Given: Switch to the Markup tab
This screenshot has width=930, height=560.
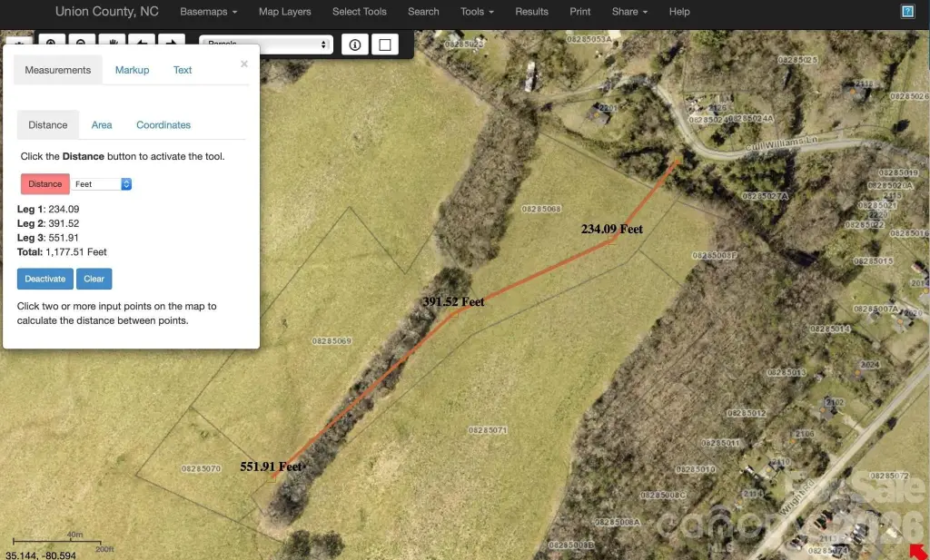Looking at the screenshot, I should click(132, 70).
